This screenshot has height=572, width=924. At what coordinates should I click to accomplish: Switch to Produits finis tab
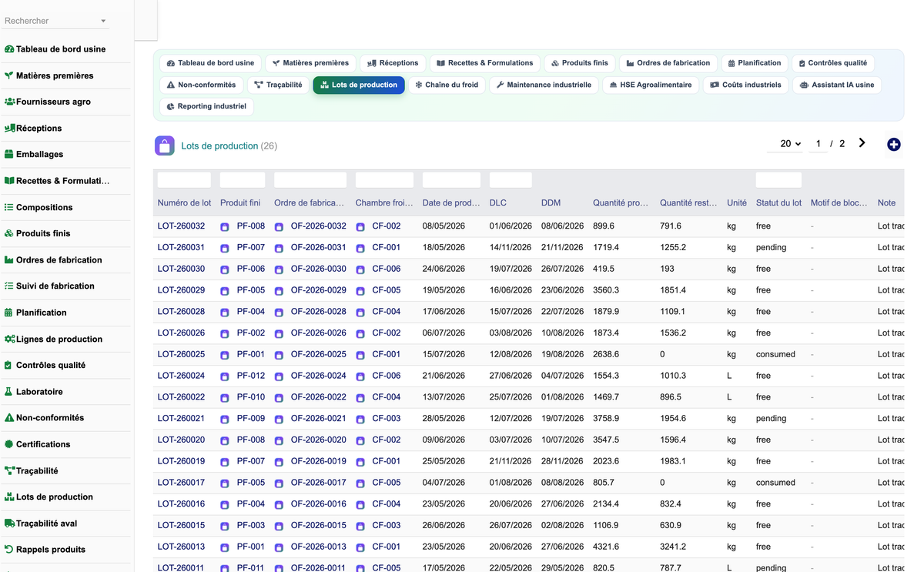[x=579, y=63]
